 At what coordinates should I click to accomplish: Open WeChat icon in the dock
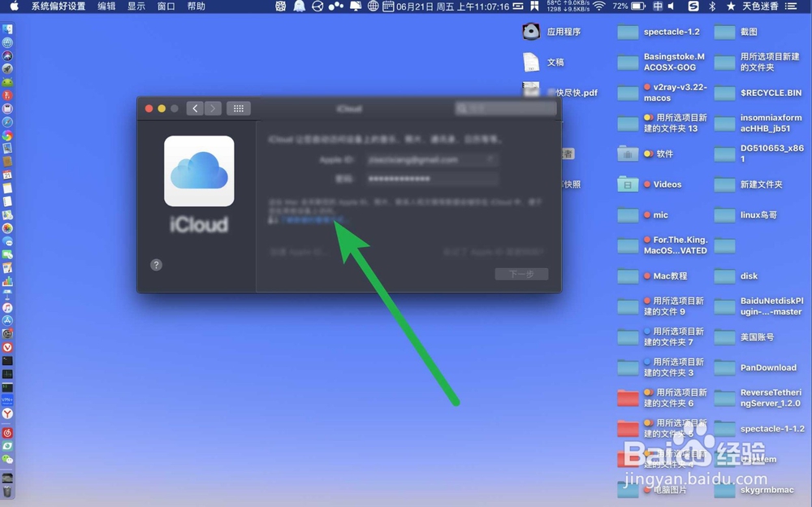pos(7,459)
